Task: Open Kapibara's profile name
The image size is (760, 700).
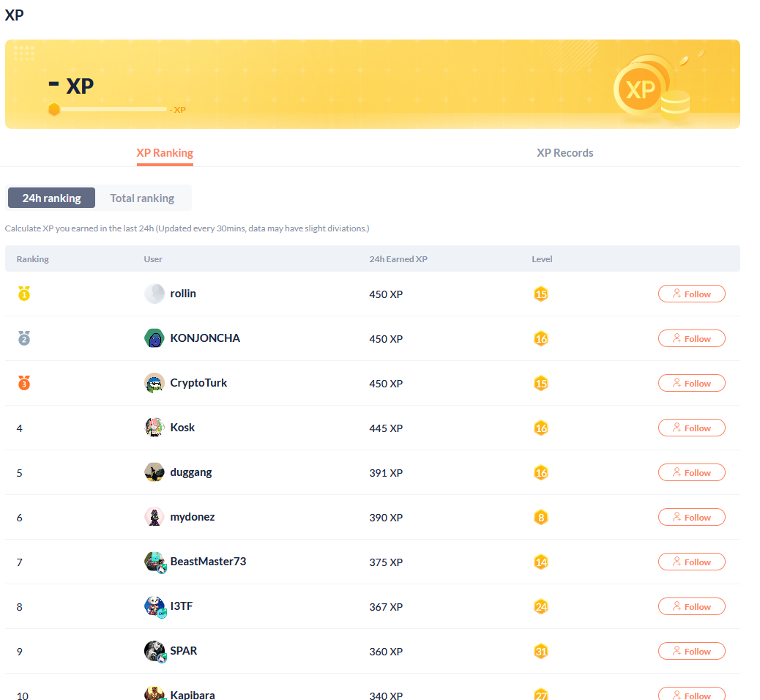Action: click(x=193, y=695)
